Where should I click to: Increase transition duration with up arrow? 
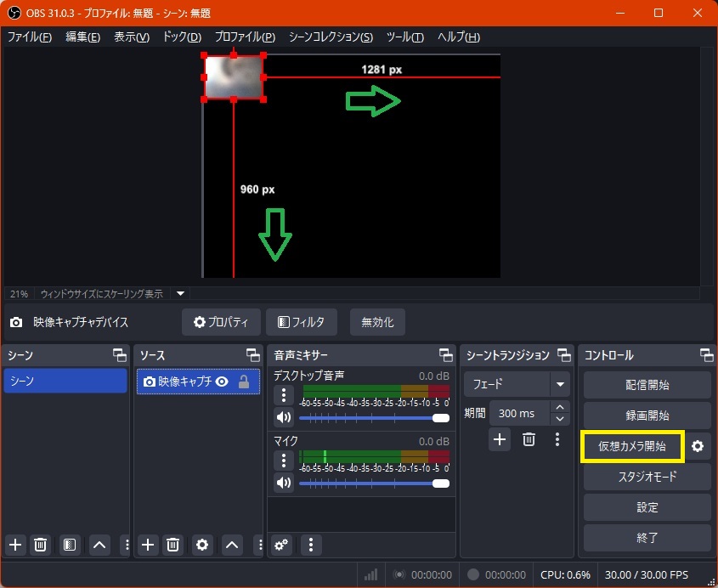559,408
